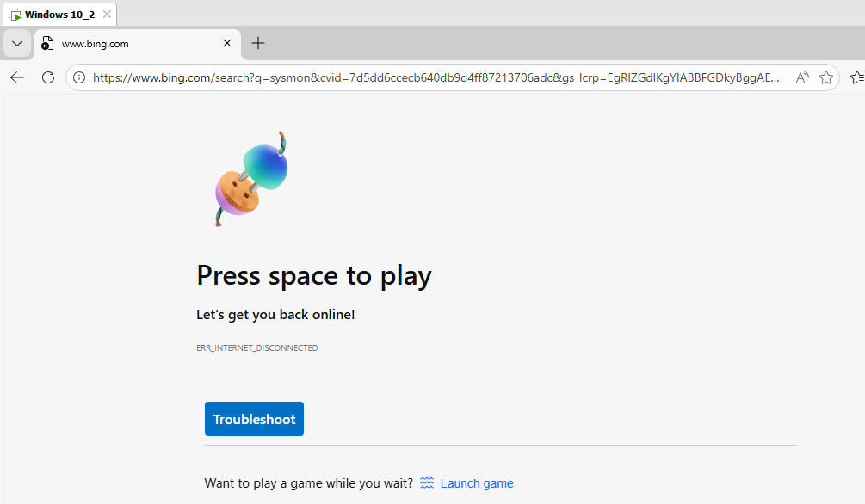Click "Let's get you back online!" text
Viewport: 865px width, 504px height.
tap(275, 315)
